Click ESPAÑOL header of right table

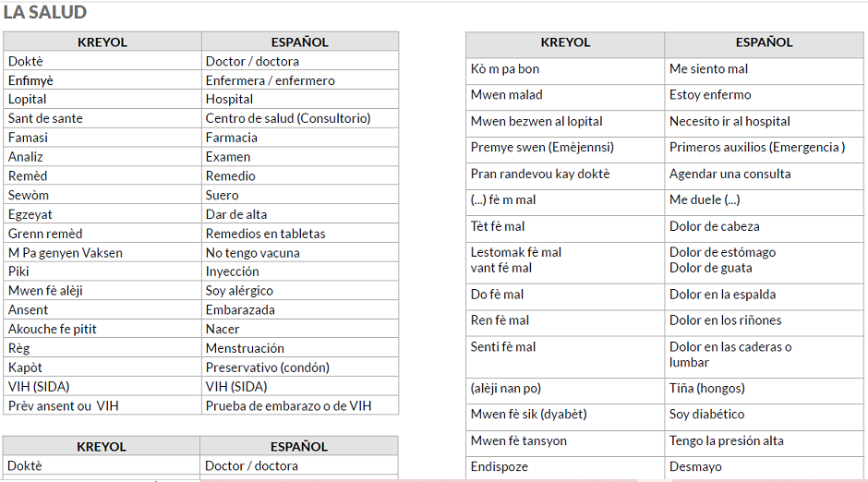pos(764,42)
